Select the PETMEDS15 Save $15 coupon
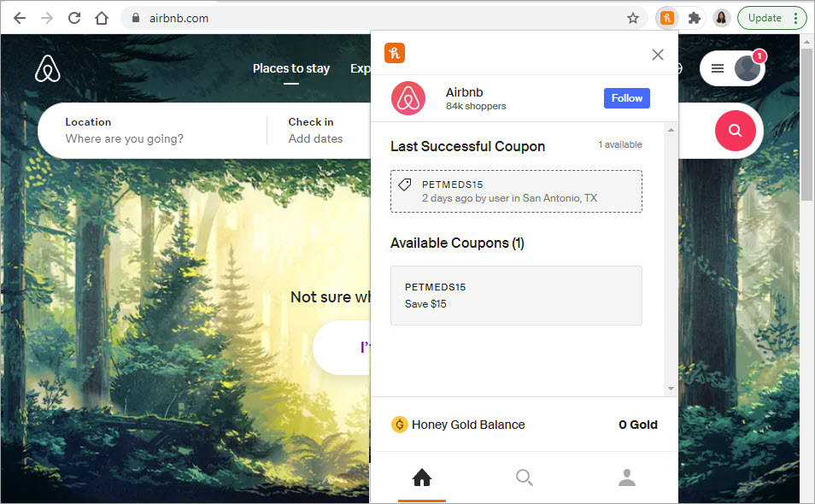The height and width of the screenshot is (504, 815). tap(516, 296)
